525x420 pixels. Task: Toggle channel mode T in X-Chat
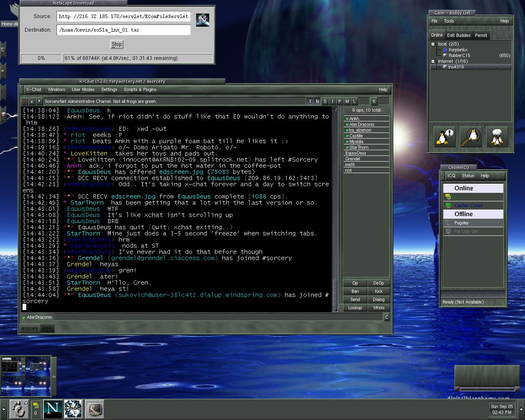(x=310, y=101)
